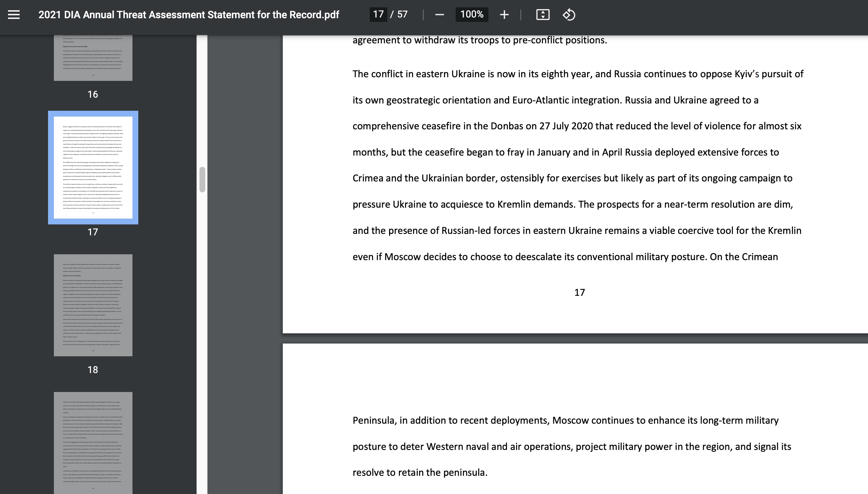The width and height of the screenshot is (868, 494).
Task: Click the line starting 'months, but the ceasefire began'
Action: coord(566,152)
